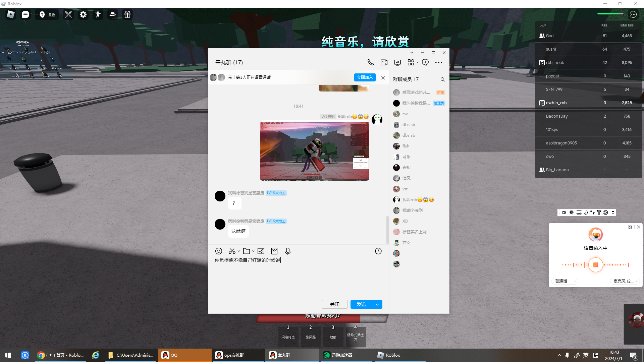Open the 普通话 language dropdown

(565, 281)
